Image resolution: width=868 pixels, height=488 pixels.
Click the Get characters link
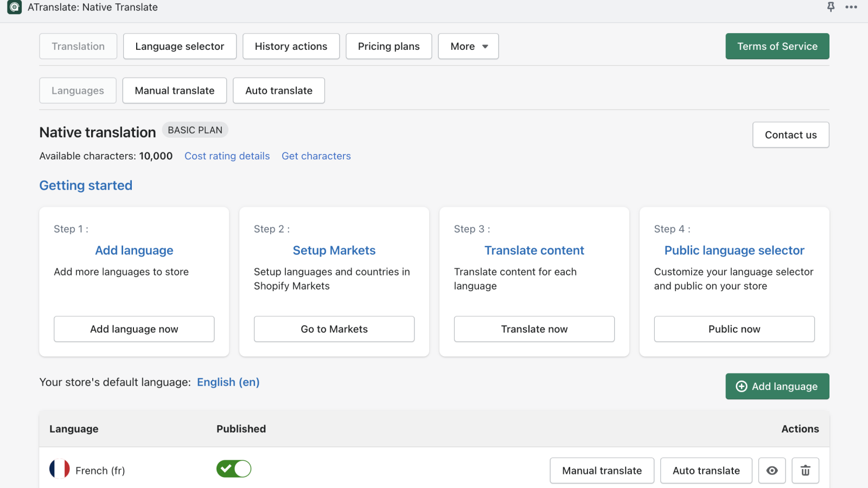click(x=316, y=156)
